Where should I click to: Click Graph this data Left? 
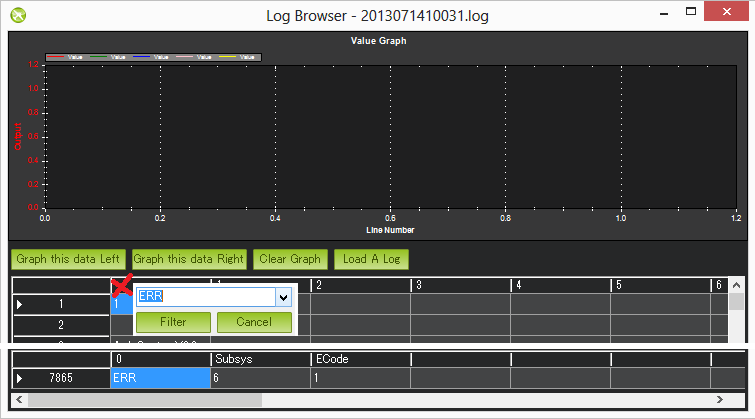click(x=67, y=259)
